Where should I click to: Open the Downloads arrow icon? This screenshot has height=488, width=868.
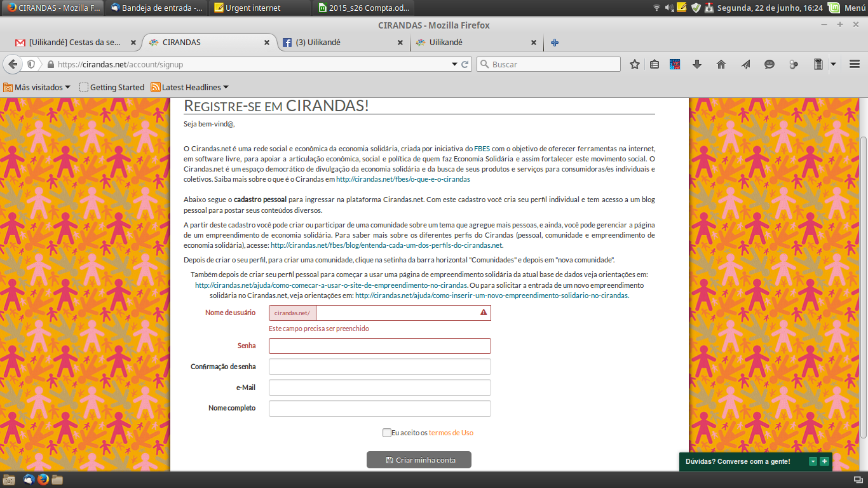[x=697, y=64]
